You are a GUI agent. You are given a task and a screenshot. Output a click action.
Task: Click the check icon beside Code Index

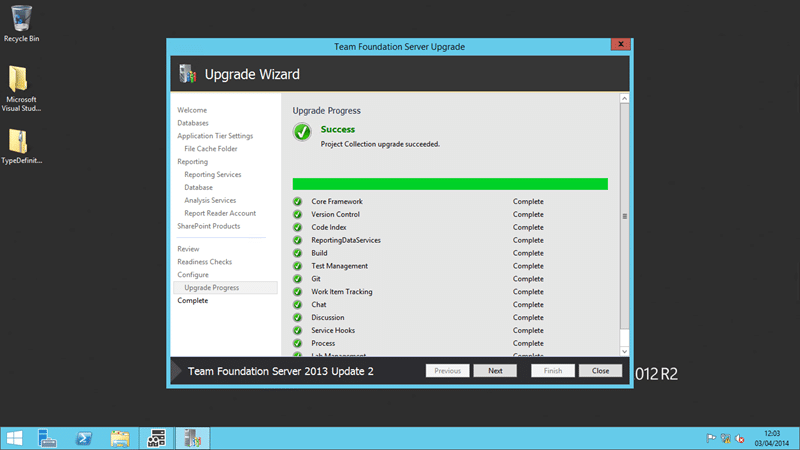pyautogui.click(x=297, y=227)
